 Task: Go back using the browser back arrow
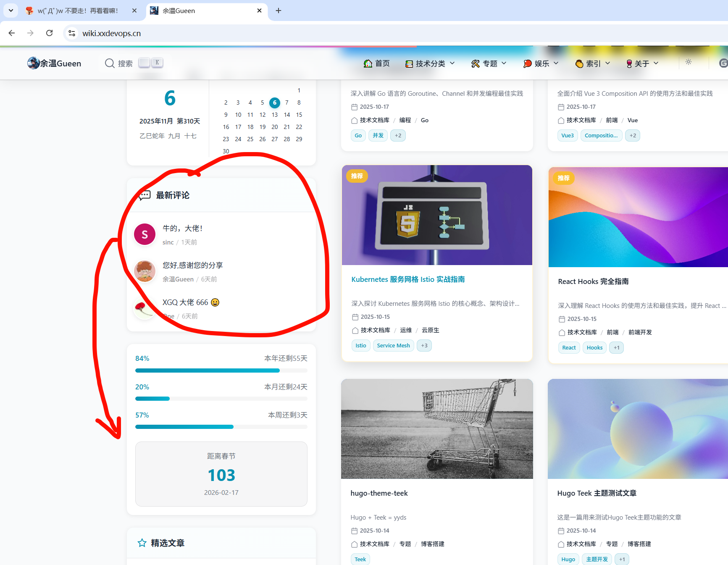[x=12, y=33]
